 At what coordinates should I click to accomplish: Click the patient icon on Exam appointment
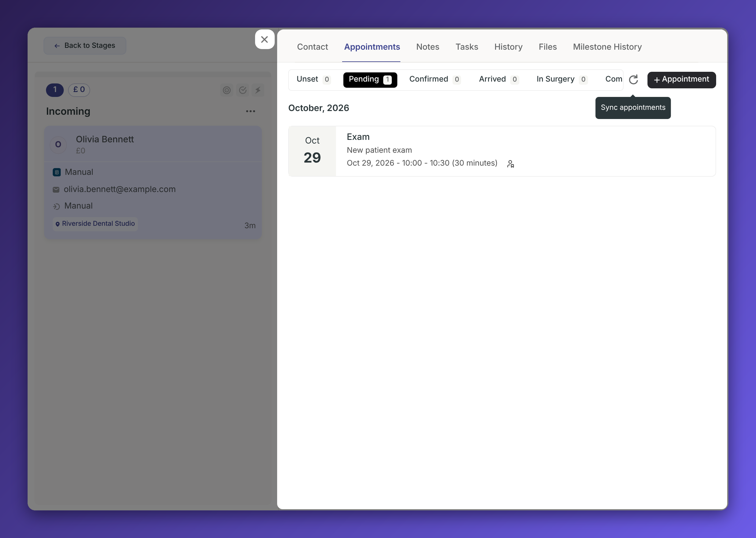[x=510, y=164]
